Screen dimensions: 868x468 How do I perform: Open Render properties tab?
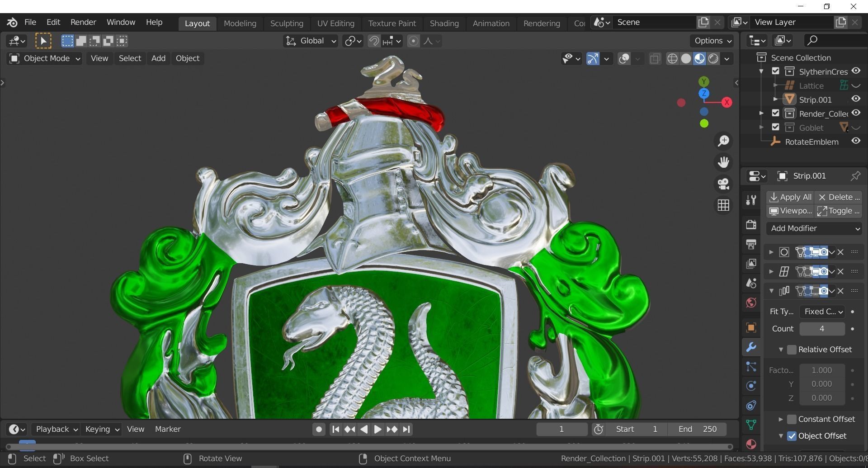(x=751, y=225)
